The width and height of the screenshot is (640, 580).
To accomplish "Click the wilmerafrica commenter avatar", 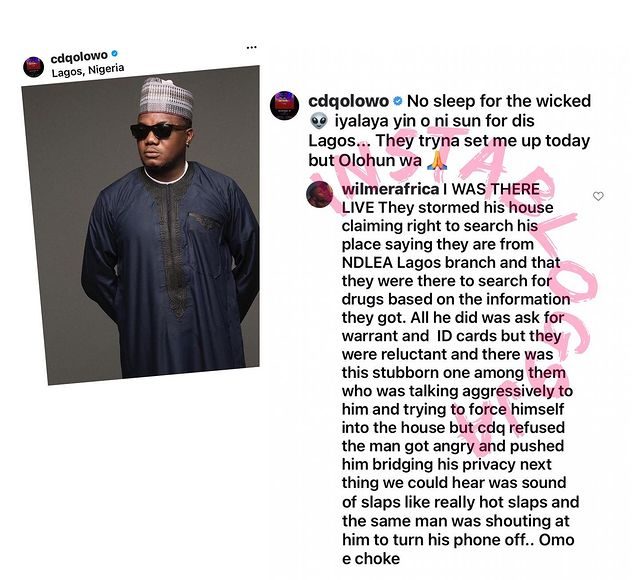I will [x=320, y=194].
